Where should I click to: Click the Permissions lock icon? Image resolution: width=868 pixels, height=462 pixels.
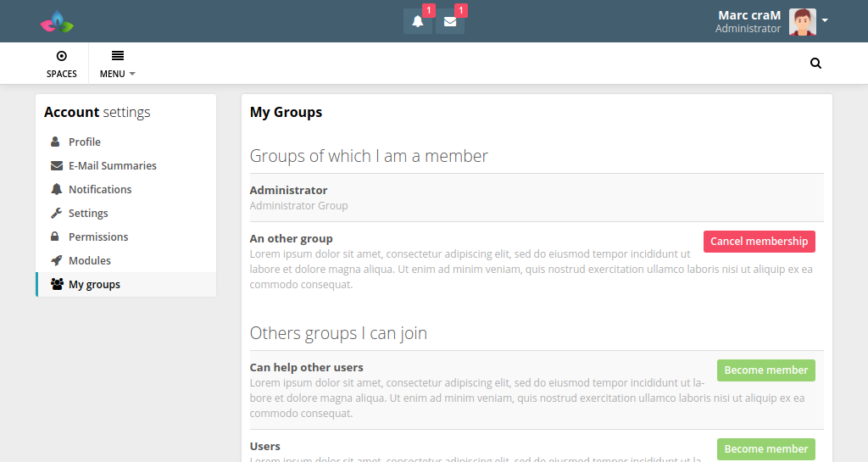pos(56,237)
